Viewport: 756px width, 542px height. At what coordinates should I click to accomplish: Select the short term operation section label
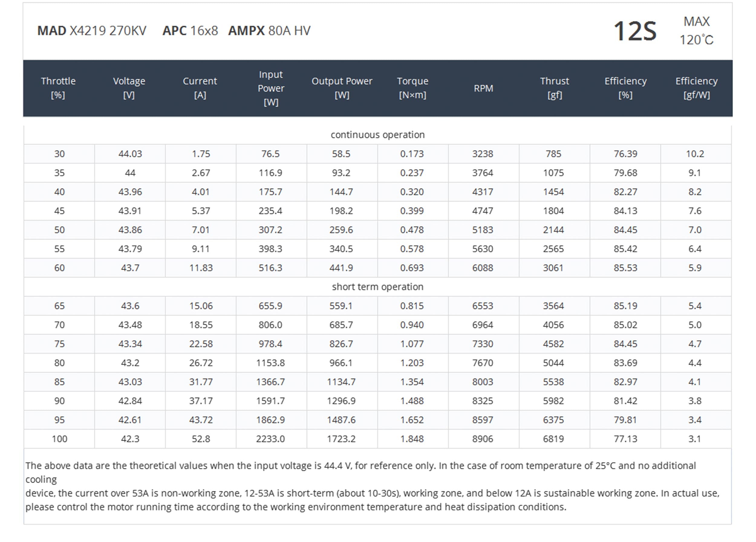tap(378, 287)
